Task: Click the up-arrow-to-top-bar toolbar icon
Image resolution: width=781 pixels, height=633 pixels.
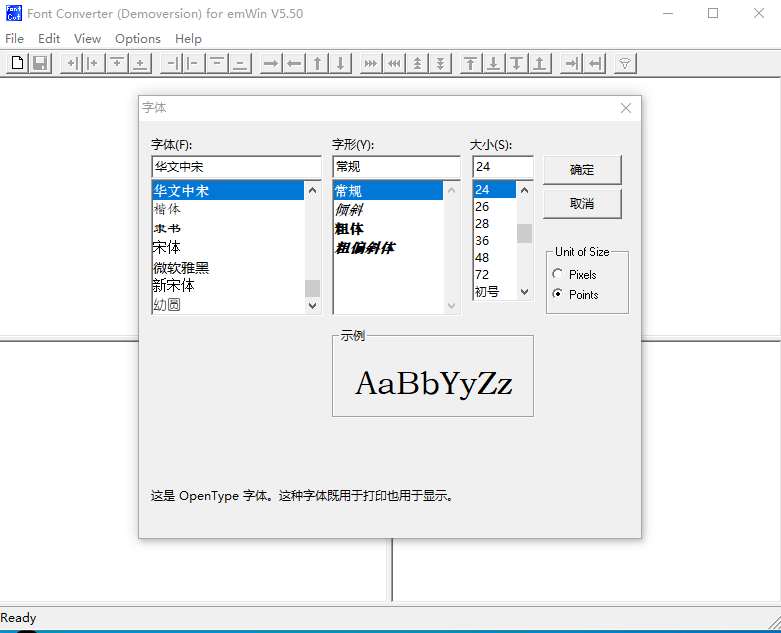Action: coord(471,63)
